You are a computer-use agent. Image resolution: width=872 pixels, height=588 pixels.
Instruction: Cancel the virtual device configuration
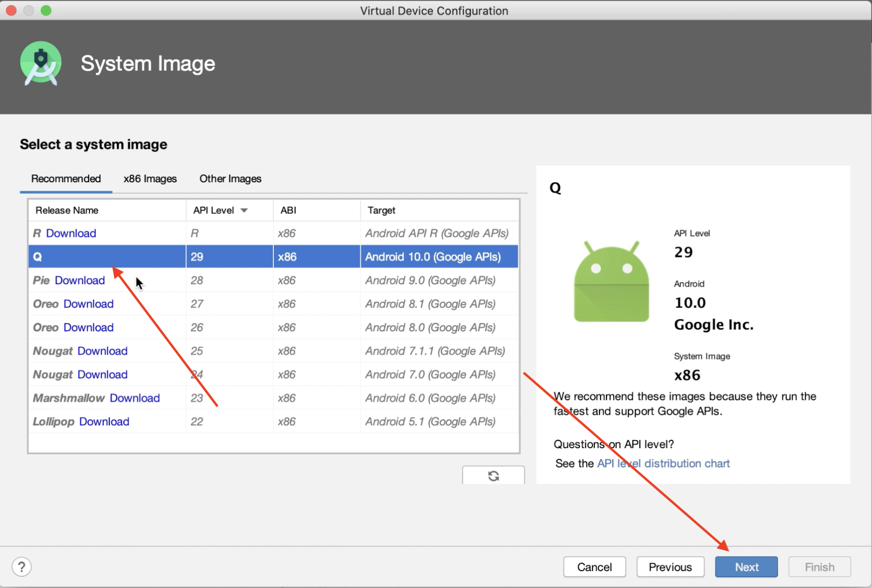pyautogui.click(x=594, y=566)
